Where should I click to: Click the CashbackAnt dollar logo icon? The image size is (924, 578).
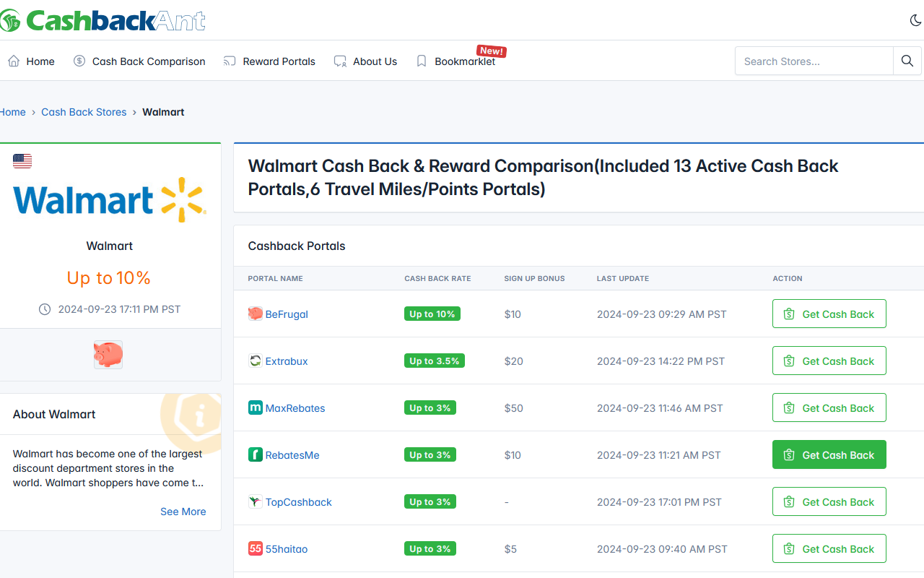[10, 20]
